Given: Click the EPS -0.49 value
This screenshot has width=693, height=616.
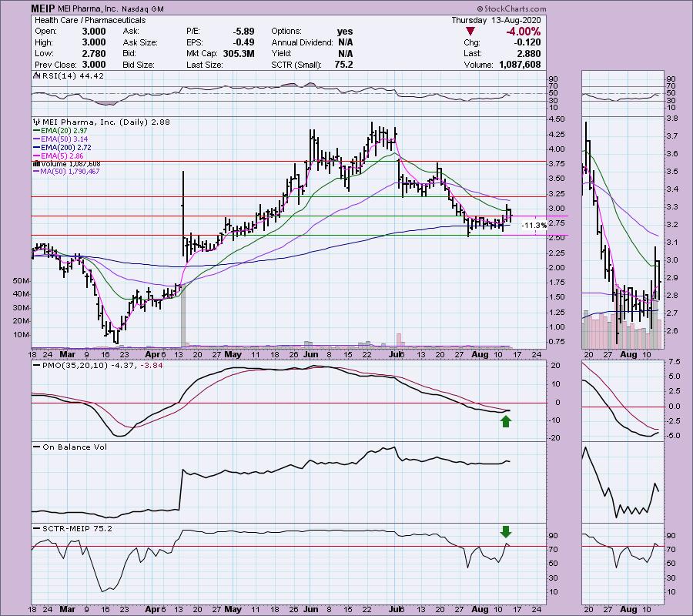Looking at the screenshot, I should click(x=244, y=42).
